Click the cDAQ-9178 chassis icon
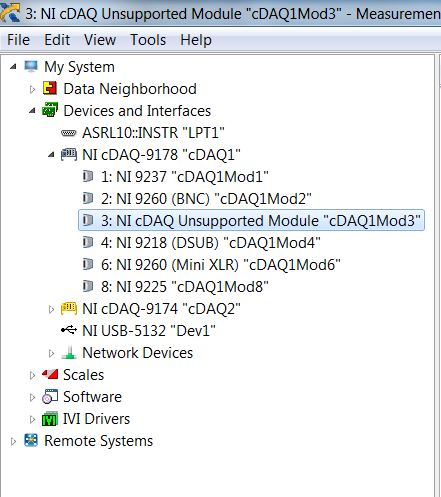Image resolution: width=441 pixels, height=497 pixels. pos(69,154)
